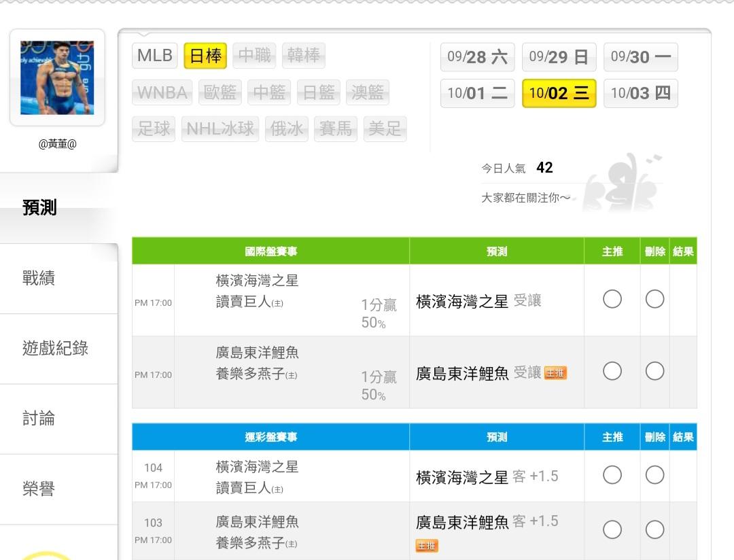Click the orange 主推 badge in 運彩盤 game 103
Viewport: 734px width, 560px height.
coord(426,546)
